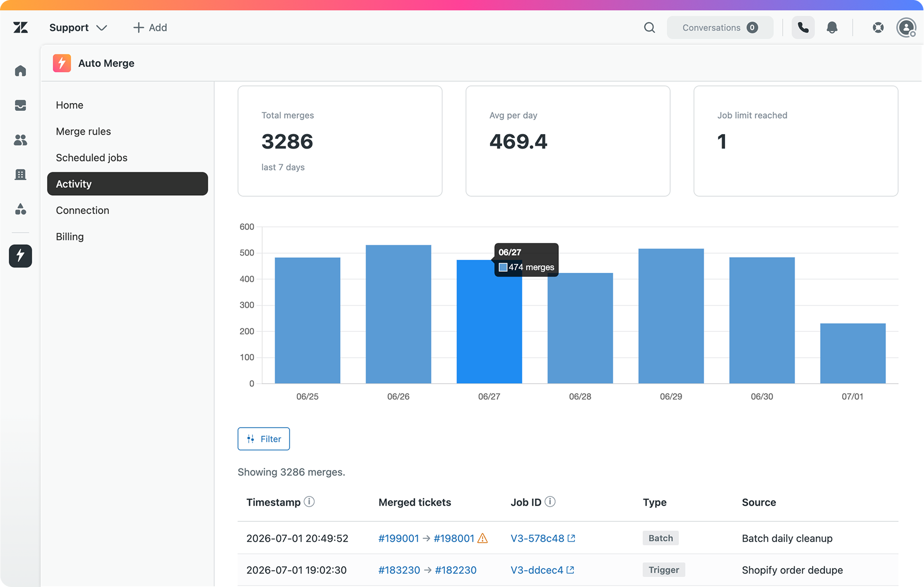
Task: Open the Reporting shapes icon
Action: coord(20,209)
